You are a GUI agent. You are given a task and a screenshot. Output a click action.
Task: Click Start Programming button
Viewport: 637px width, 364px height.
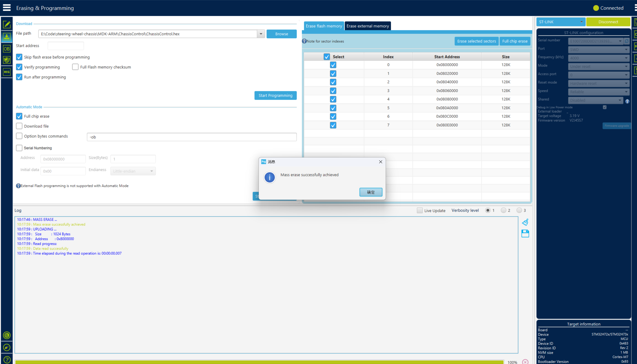click(275, 95)
